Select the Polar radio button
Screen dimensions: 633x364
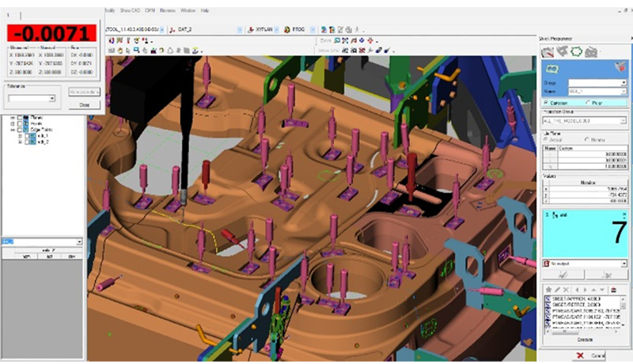tap(587, 102)
